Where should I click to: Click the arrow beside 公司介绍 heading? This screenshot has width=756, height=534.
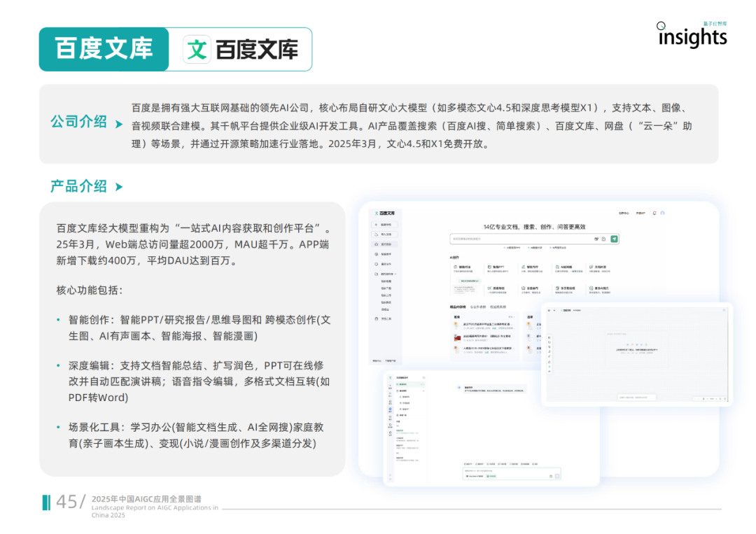tap(119, 125)
